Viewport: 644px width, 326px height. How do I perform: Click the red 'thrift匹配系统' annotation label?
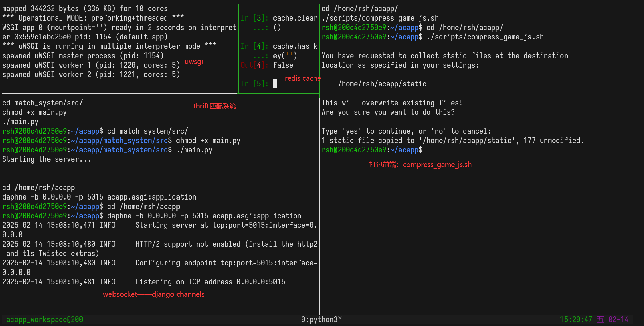215,106
